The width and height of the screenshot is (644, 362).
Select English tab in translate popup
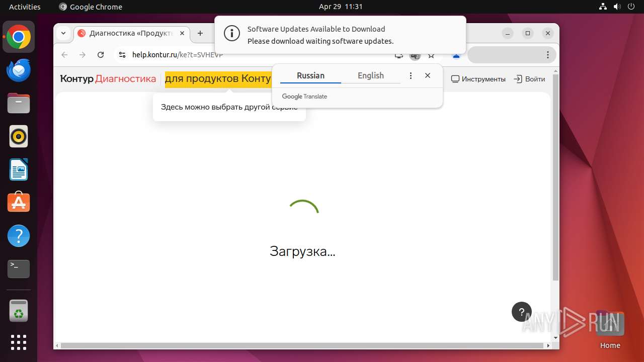pos(371,75)
